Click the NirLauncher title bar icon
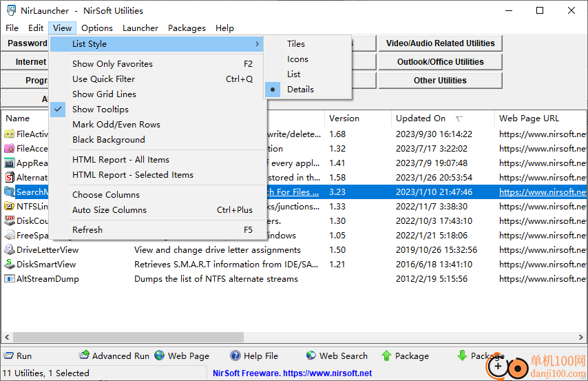This screenshot has width=588, height=381. [x=11, y=10]
